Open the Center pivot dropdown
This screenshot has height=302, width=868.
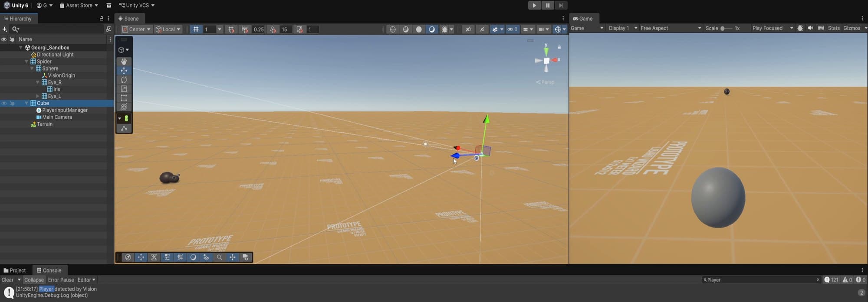(136, 29)
